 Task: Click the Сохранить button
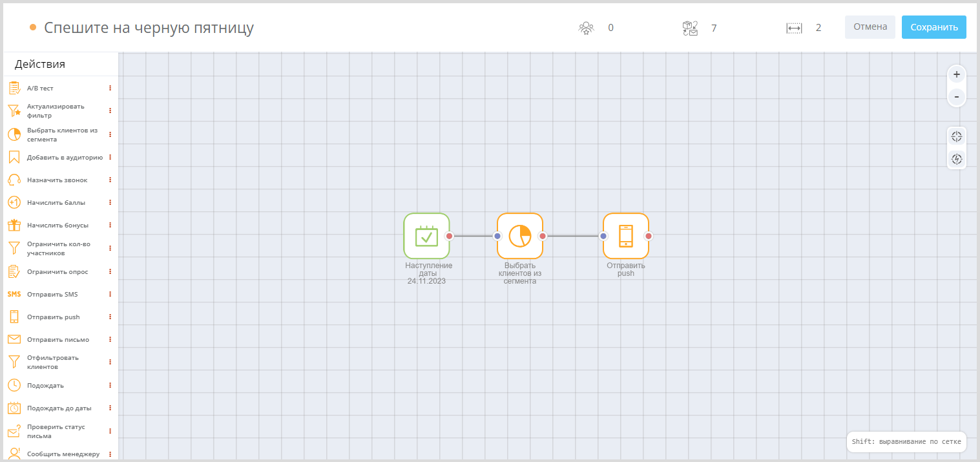934,27
